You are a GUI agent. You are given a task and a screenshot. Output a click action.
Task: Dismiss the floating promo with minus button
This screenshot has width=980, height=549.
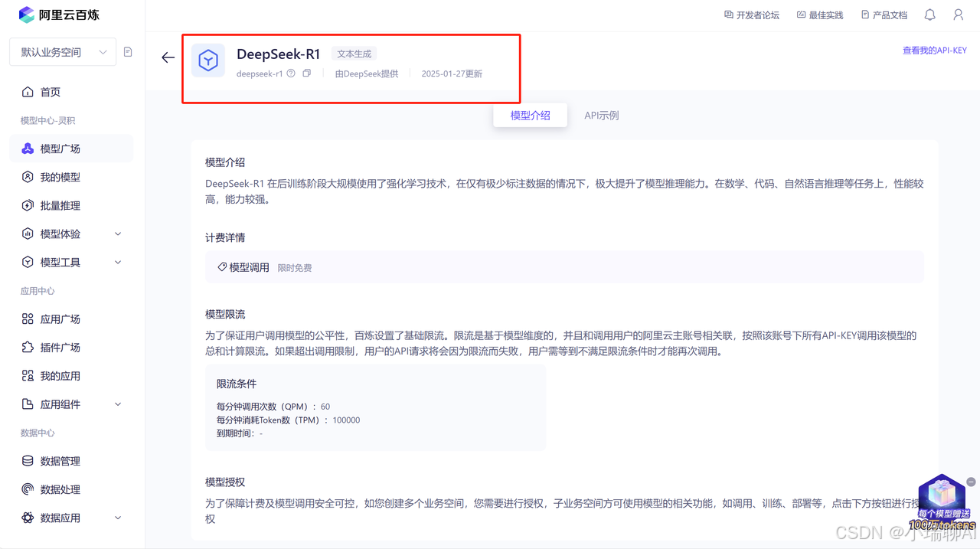[x=971, y=482]
